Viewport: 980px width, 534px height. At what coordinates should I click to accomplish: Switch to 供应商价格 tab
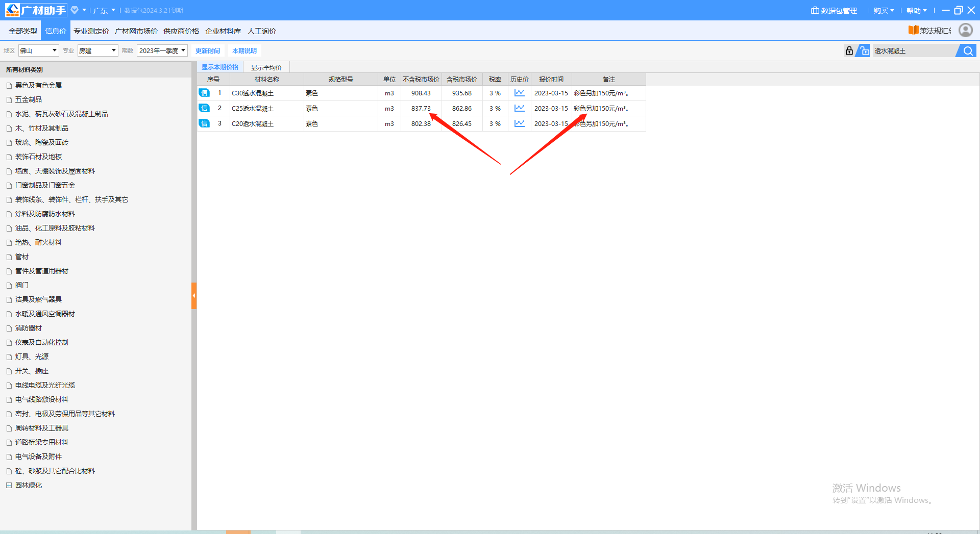[181, 31]
